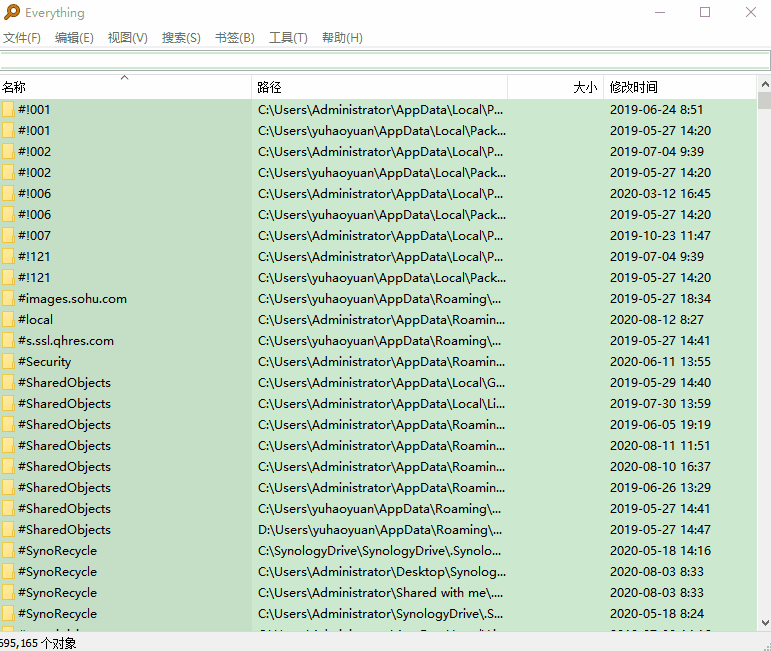771x651 pixels.
Task: Select folder icon of #SharedObjects dated 2020-08-11
Action: pos(8,445)
